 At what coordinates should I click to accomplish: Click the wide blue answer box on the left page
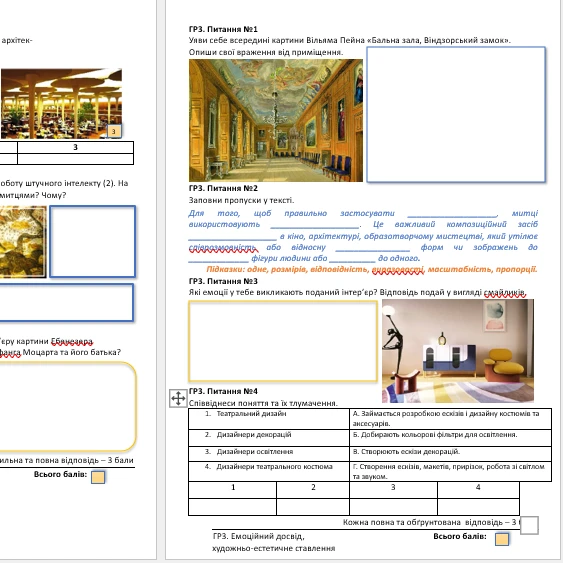pos(67,302)
